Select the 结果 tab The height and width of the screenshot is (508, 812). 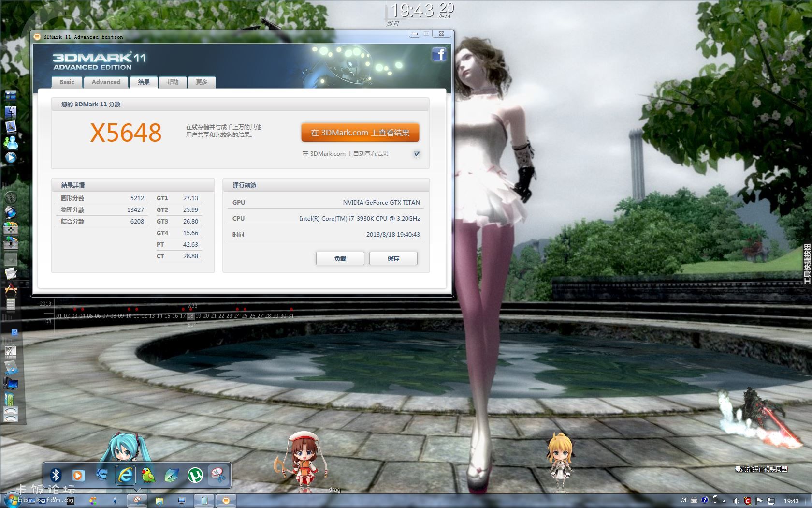point(144,82)
